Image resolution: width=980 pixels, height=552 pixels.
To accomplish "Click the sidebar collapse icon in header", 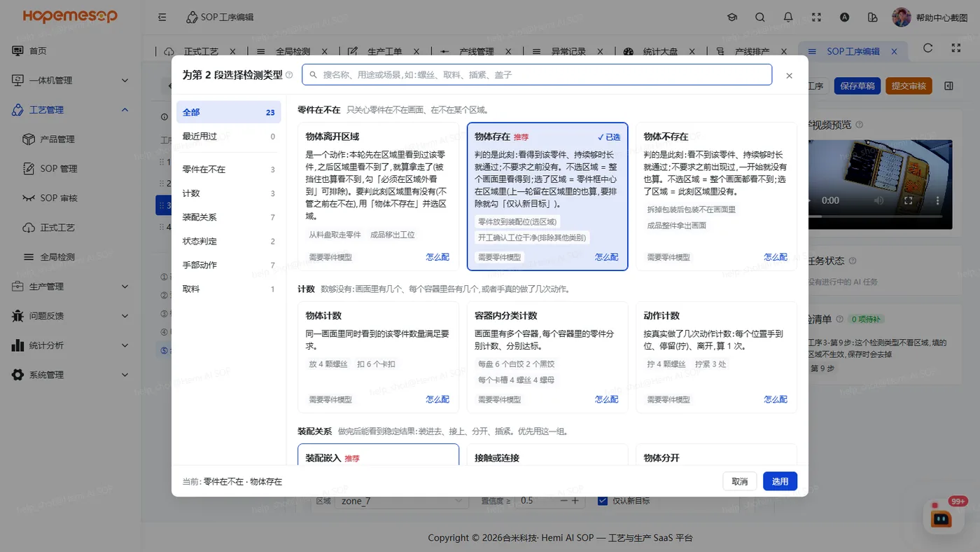I will (162, 17).
